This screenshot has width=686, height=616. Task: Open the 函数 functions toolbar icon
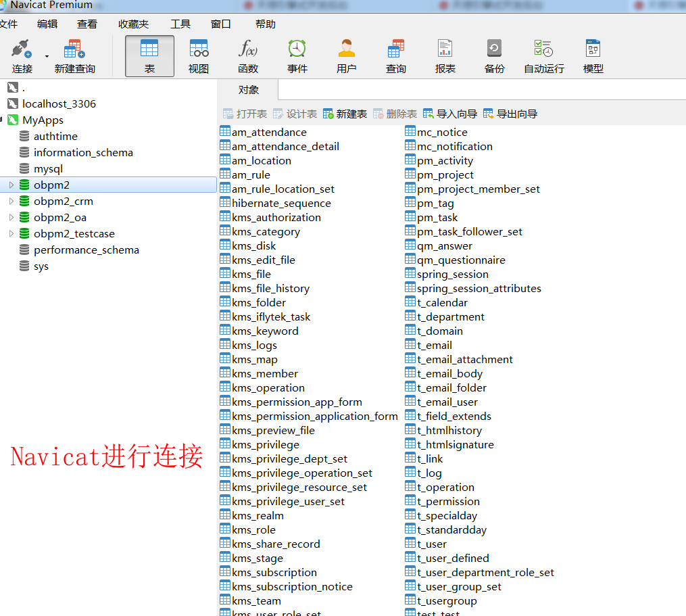pyautogui.click(x=248, y=49)
